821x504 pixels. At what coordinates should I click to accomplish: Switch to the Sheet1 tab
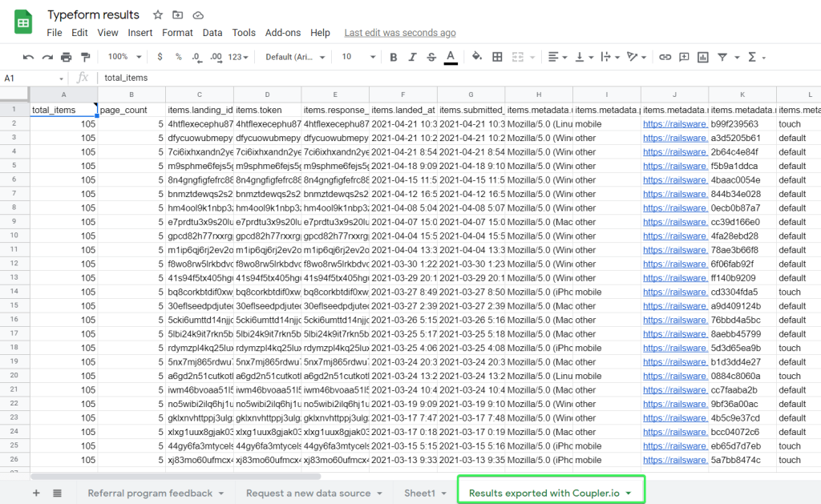pos(421,493)
